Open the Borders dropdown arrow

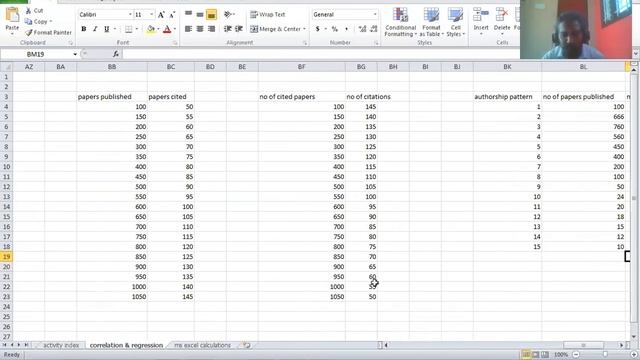pos(136,29)
